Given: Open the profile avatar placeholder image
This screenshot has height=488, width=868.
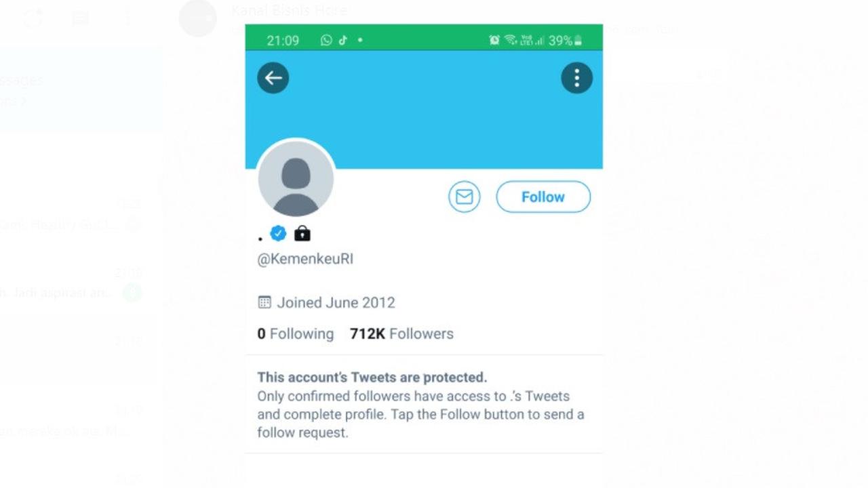Looking at the screenshot, I should [296, 179].
